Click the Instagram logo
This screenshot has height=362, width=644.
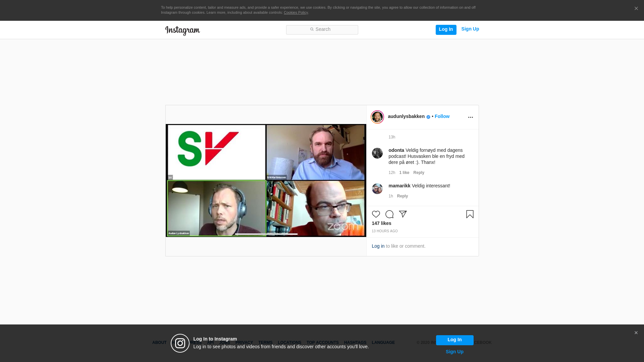pyautogui.click(x=182, y=31)
